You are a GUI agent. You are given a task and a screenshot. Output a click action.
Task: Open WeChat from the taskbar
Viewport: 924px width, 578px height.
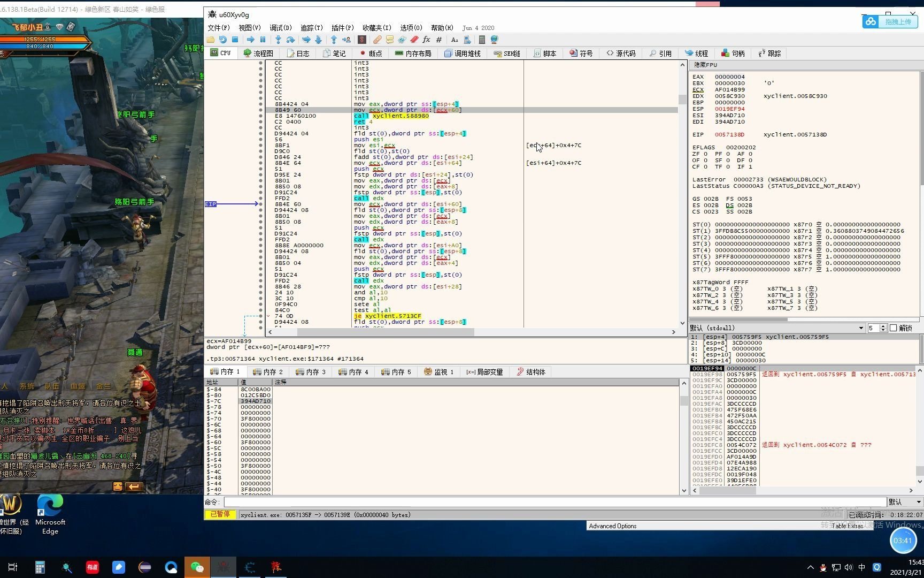tap(197, 567)
